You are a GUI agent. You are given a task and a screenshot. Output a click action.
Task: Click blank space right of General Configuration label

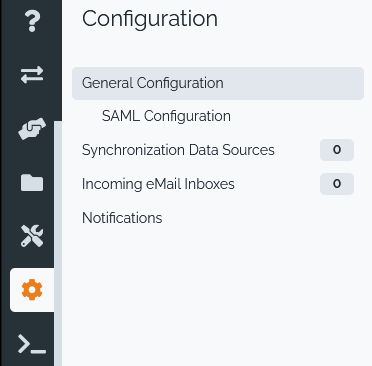[293, 83]
